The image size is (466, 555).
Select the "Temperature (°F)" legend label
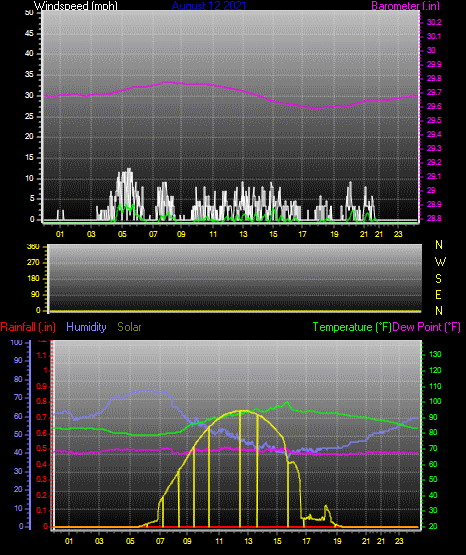tap(352, 327)
